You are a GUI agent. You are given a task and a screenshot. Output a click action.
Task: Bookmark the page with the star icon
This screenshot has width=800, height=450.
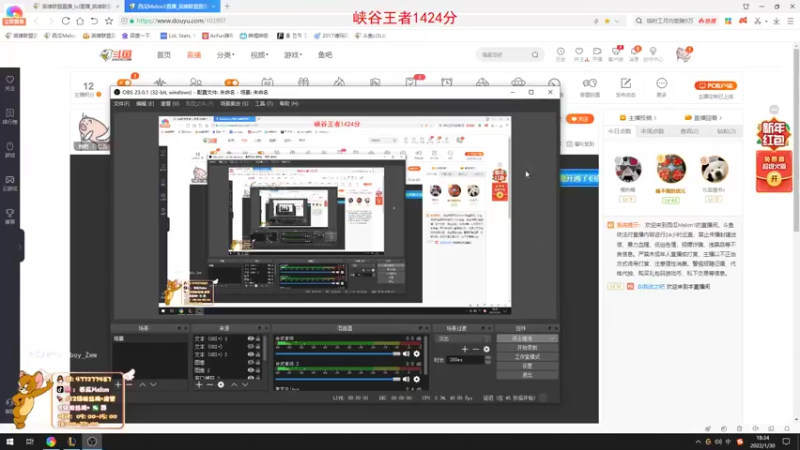109,21
